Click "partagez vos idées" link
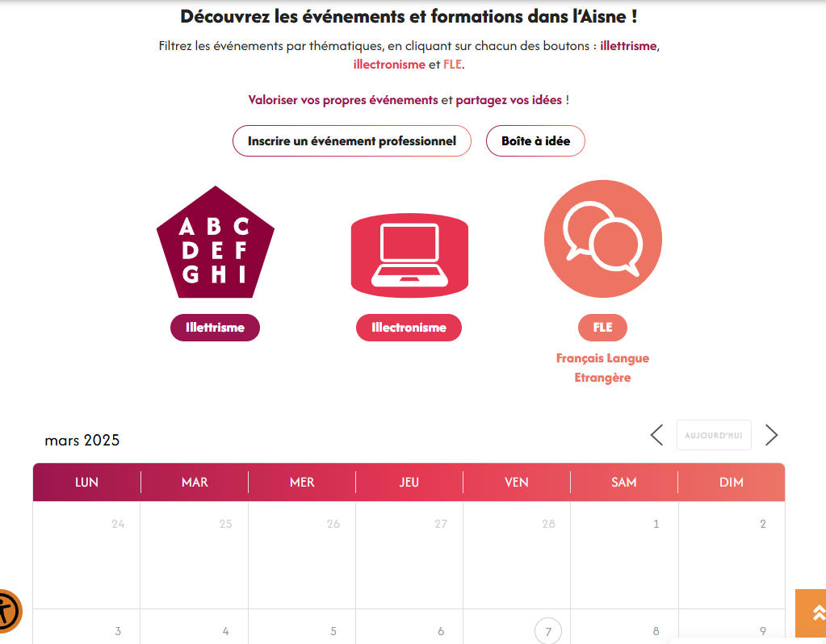Viewport: 826px width, 644px height. 509,100
